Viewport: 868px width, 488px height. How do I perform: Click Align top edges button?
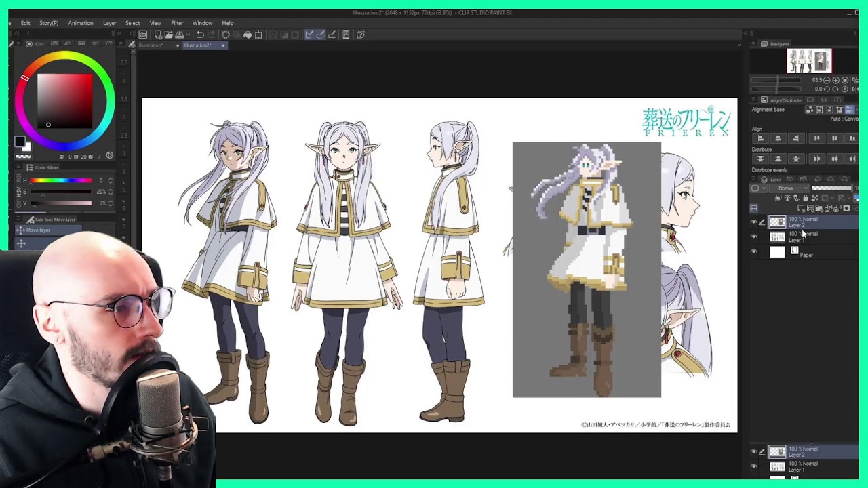[x=816, y=138]
